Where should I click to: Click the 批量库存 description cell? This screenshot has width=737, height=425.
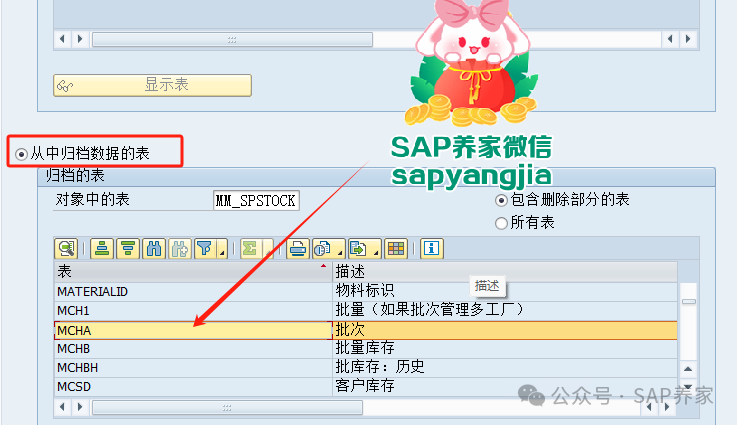tap(505, 349)
